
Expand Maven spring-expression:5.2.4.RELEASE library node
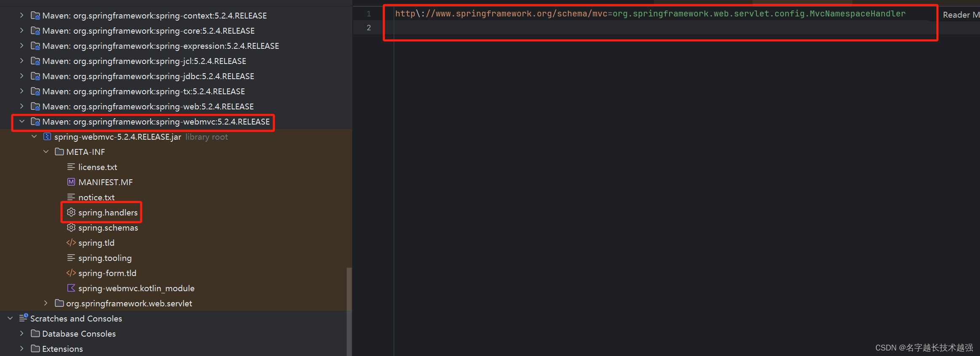click(21, 45)
